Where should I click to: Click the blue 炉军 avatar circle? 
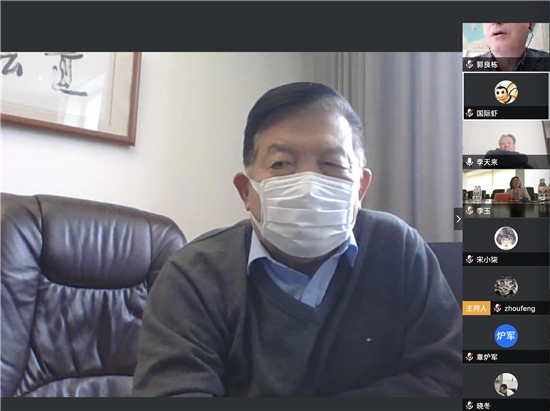tap(506, 336)
